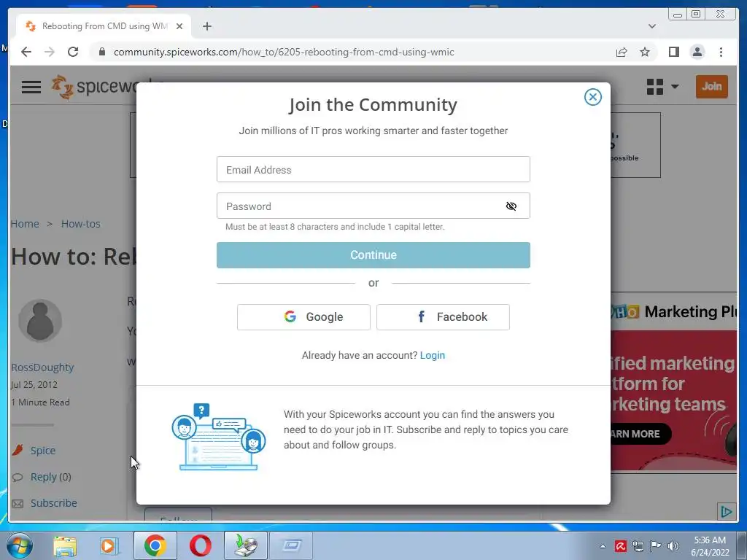747x560 pixels.
Task: Launch Opera from the taskbar
Action: pos(200,545)
